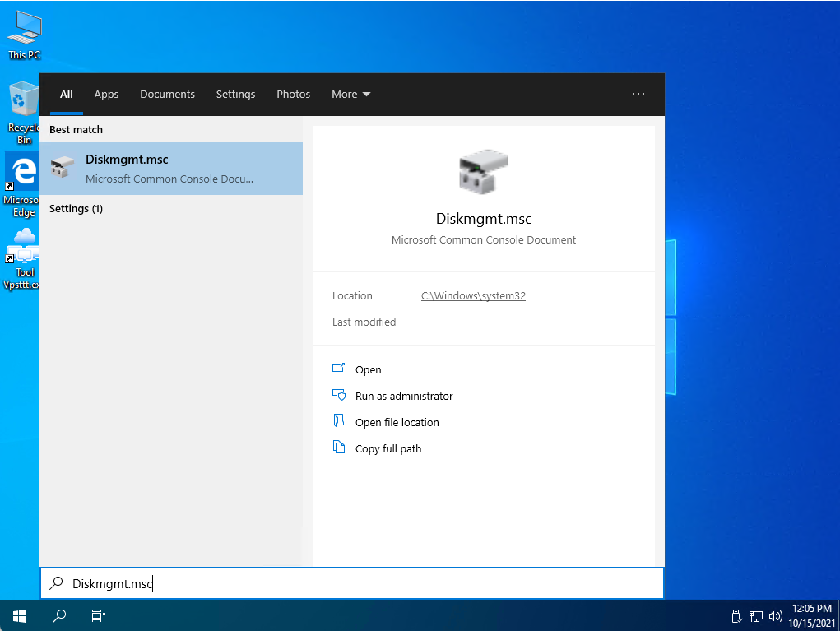The image size is (840, 631).
Task: Switch to the Settings search tab
Action: tap(236, 94)
